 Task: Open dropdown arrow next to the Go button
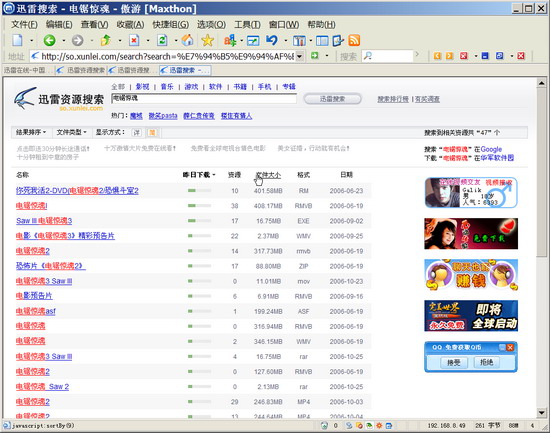pyautogui.click(x=327, y=56)
